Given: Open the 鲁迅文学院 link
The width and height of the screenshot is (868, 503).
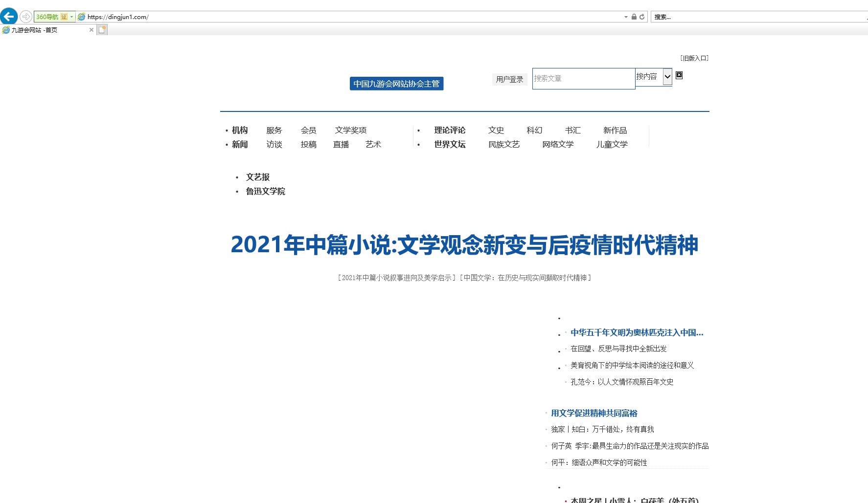Looking at the screenshot, I should (265, 192).
